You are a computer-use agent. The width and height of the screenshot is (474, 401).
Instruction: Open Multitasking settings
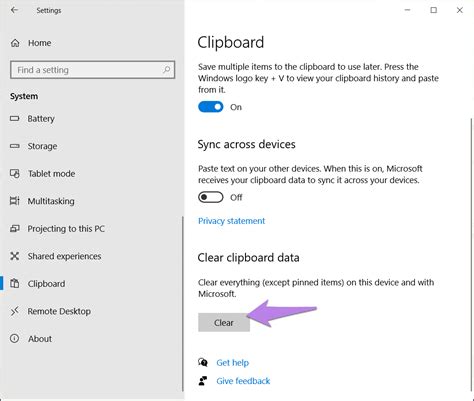click(51, 201)
